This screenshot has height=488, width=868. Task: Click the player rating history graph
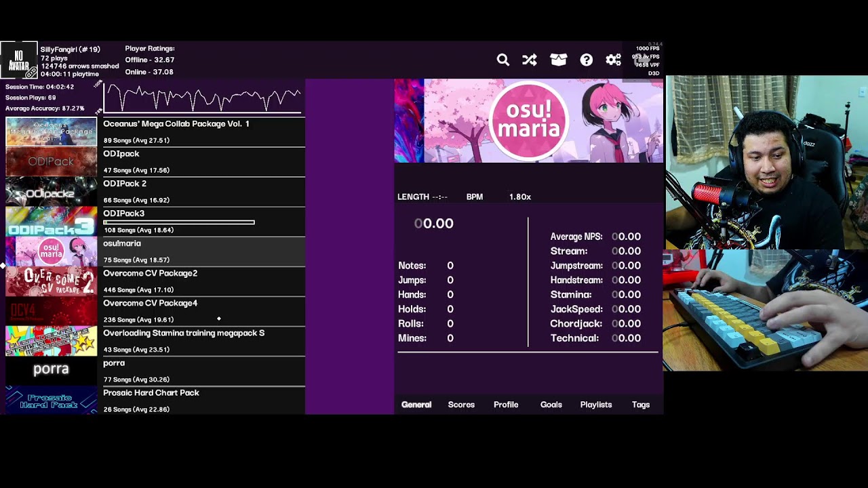[x=202, y=98]
